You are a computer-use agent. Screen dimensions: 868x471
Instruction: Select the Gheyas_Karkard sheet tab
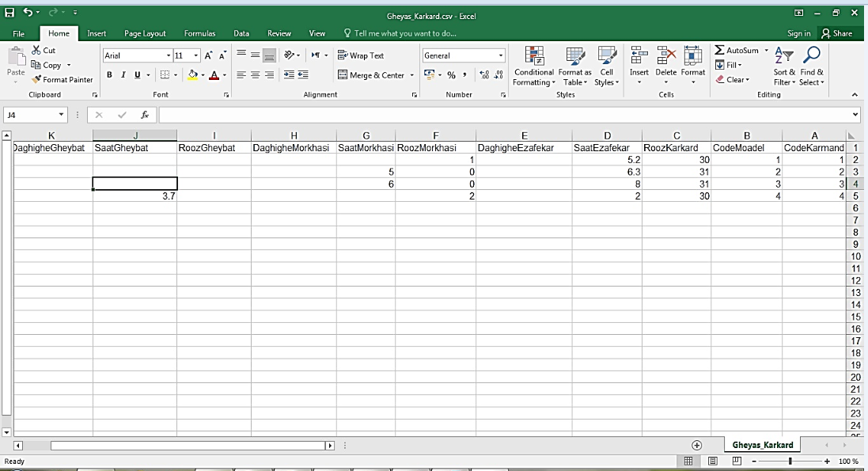[x=762, y=445]
